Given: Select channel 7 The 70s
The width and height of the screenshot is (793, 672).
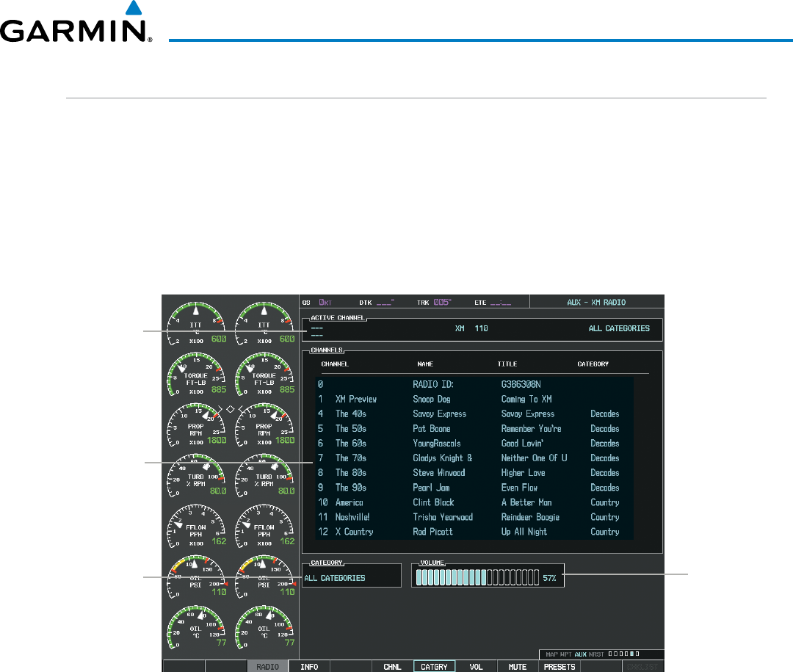Looking at the screenshot, I should (474, 458).
